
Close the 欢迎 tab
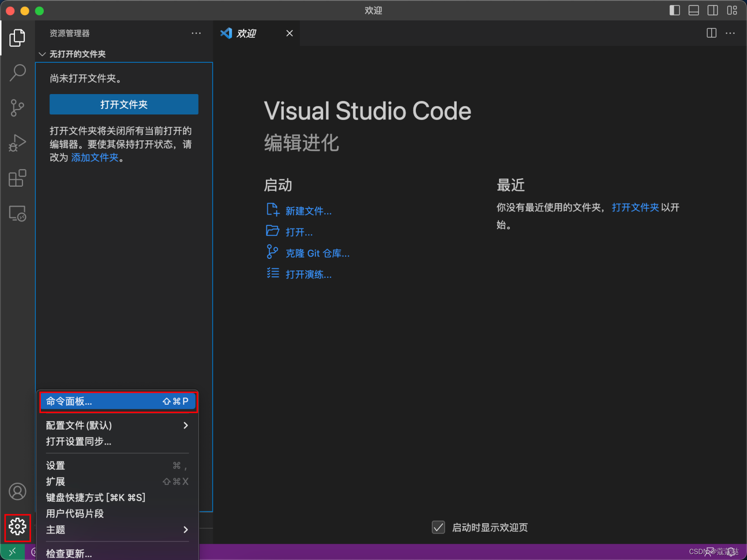pos(289,33)
